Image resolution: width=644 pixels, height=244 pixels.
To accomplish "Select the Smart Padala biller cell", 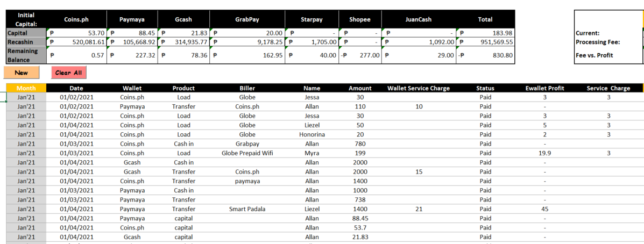I will coord(247,209).
